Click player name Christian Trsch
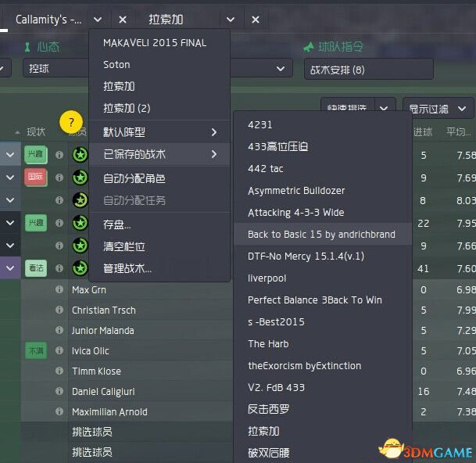Viewport: 476px width, 463px height. [104, 310]
